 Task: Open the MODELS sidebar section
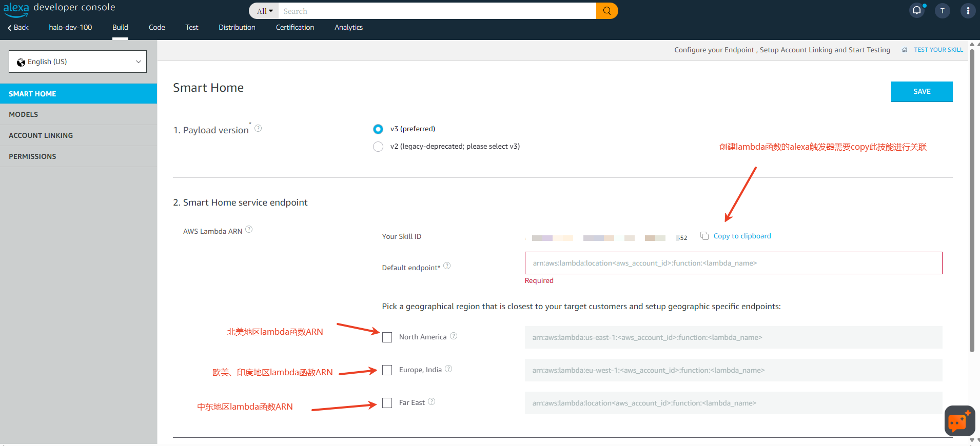(79, 114)
